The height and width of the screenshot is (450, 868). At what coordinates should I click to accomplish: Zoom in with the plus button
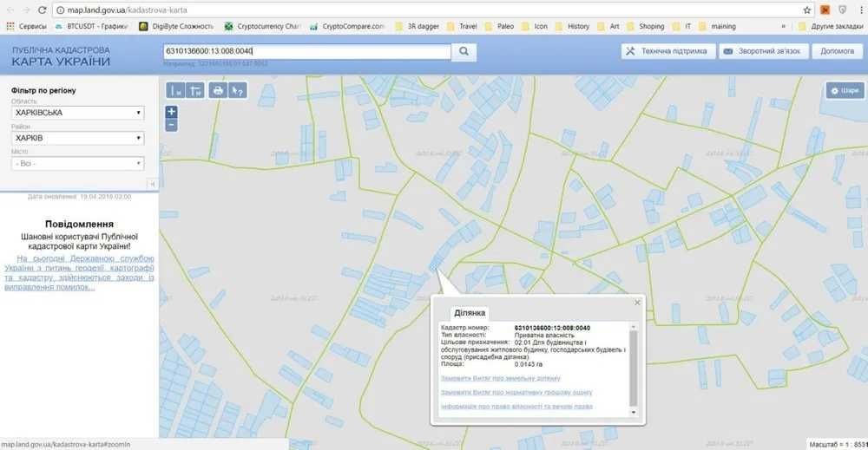[171, 112]
